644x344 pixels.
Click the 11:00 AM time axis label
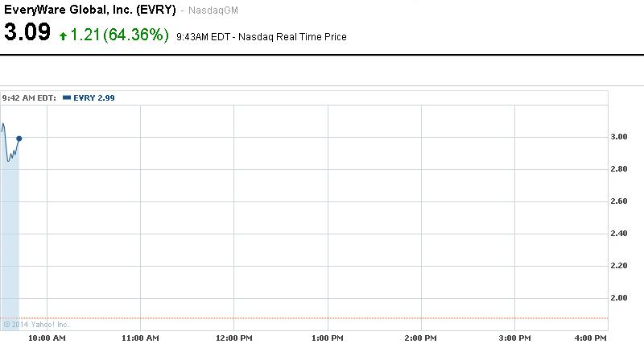tap(140, 338)
